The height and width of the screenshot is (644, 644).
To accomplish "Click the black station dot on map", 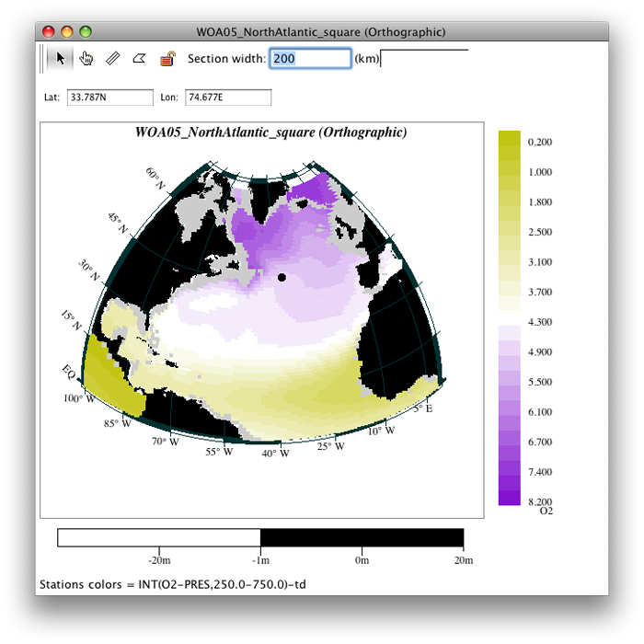I will point(282,276).
